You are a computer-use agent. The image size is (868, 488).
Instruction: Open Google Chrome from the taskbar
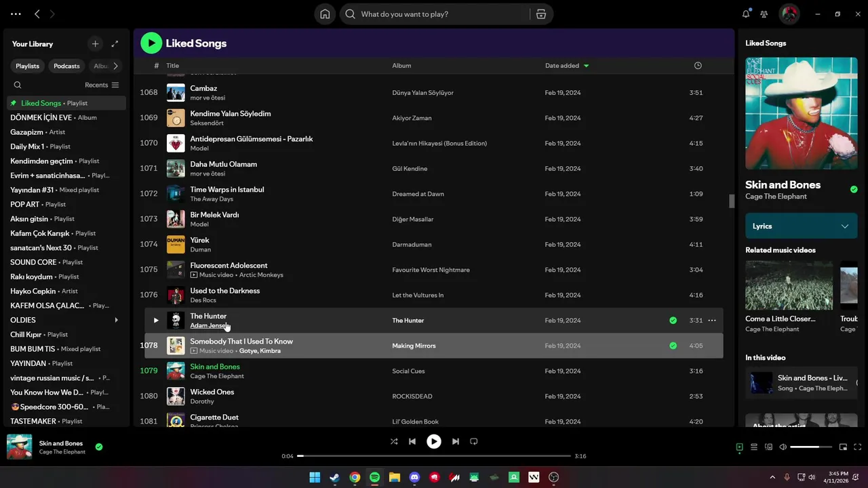coord(355,477)
